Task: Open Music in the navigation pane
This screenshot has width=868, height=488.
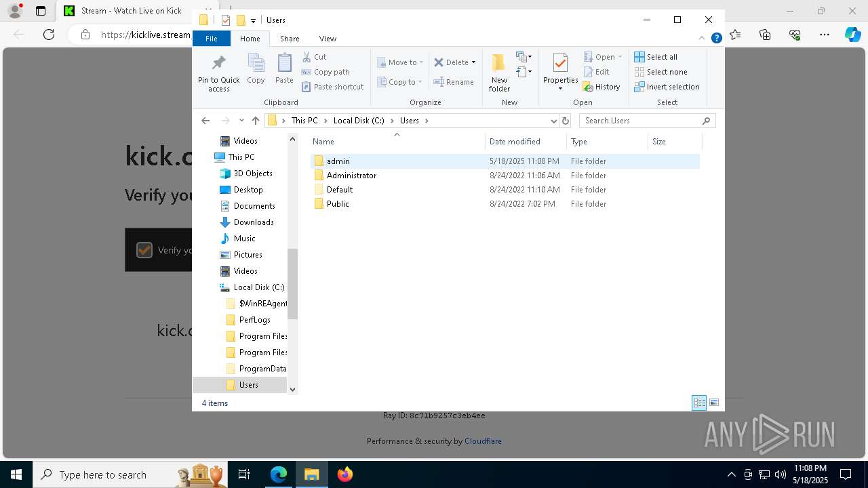Action: pos(238,239)
